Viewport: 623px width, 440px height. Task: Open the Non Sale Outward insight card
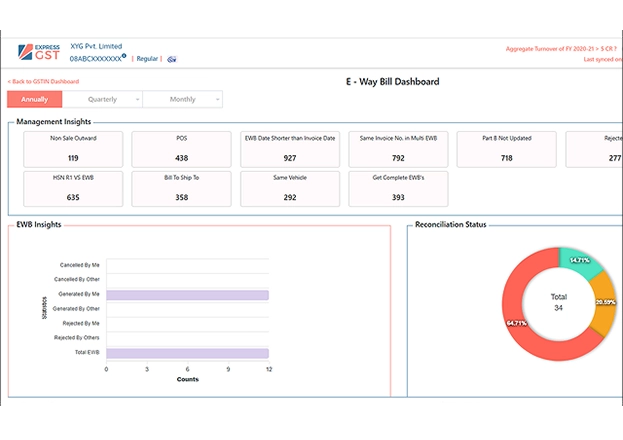click(73, 148)
